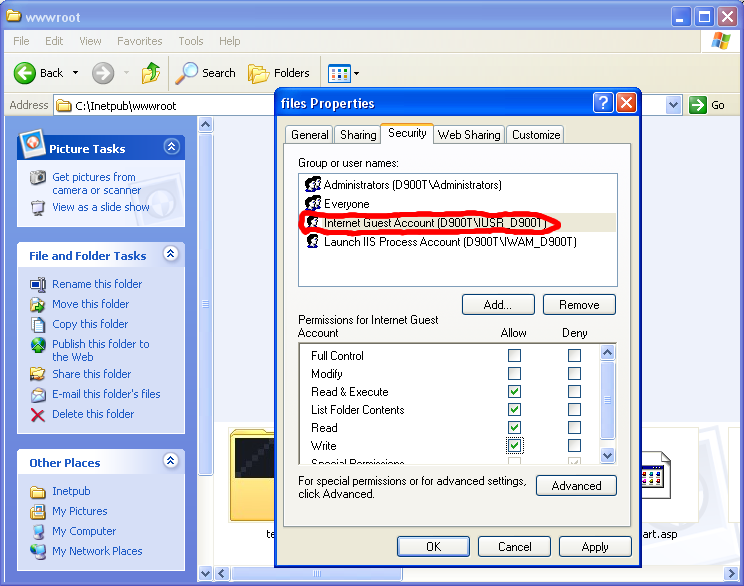744x586 pixels.
Task: Uncheck Allow for Read & Execute
Action: (514, 391)
